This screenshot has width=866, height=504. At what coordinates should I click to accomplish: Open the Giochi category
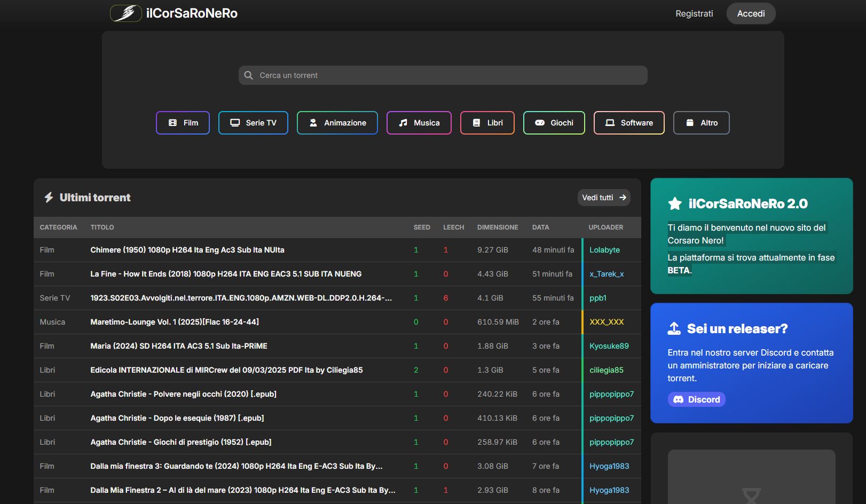[x=554, y=123]
